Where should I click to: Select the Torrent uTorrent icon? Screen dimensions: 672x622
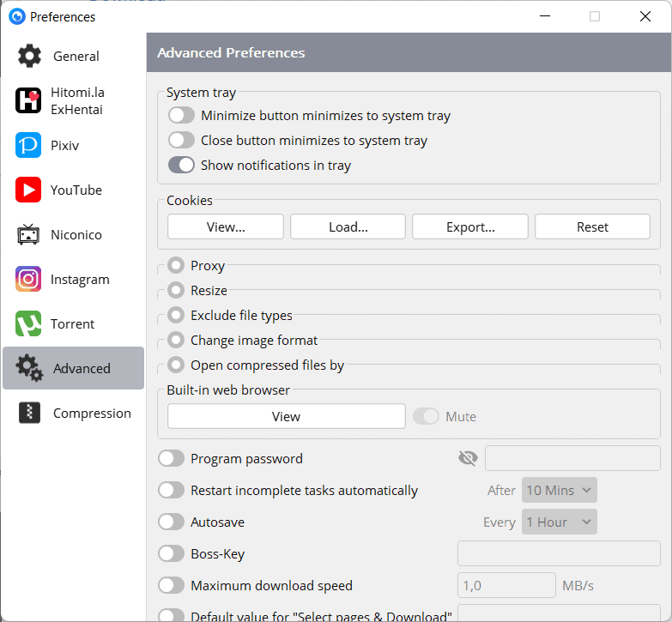28,323
